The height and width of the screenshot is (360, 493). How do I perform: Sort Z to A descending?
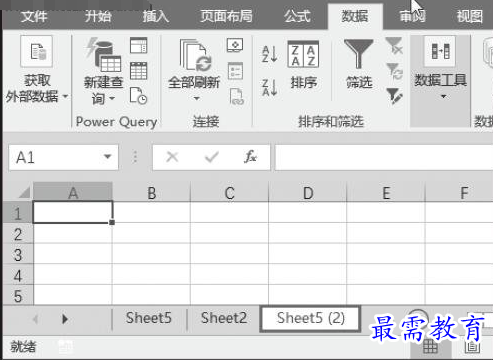(270, 88)
